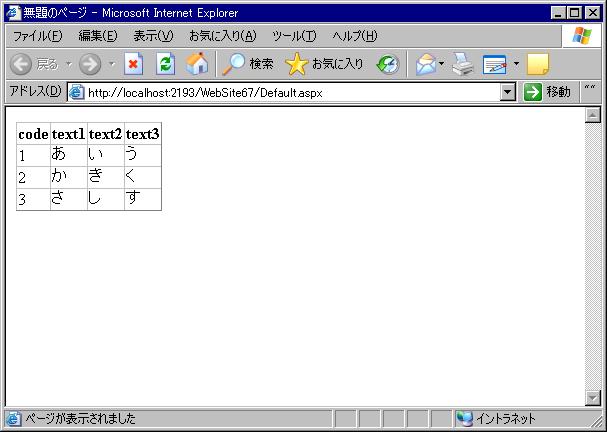Open the address bar dropdown arrow

click(x=508, y=93)
